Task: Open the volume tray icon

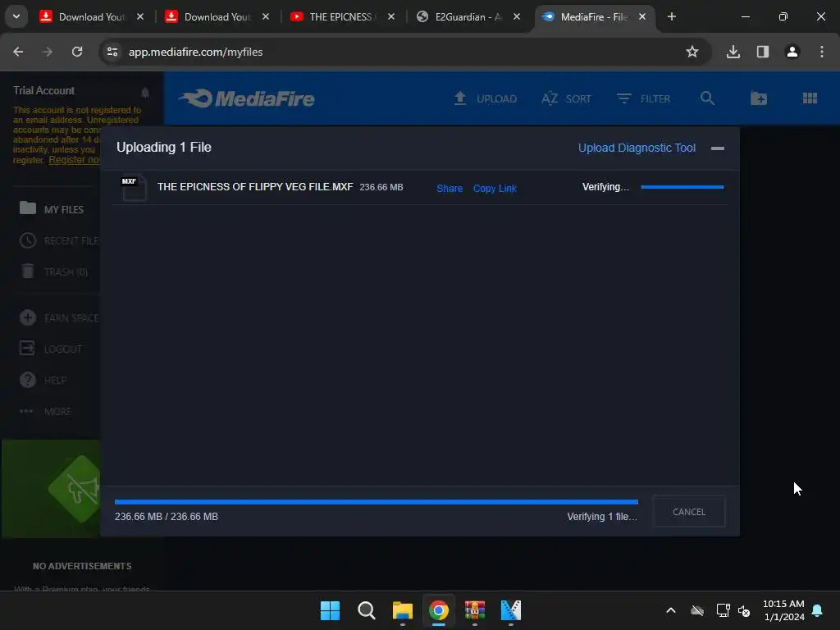Action: (x=744, y=610)
